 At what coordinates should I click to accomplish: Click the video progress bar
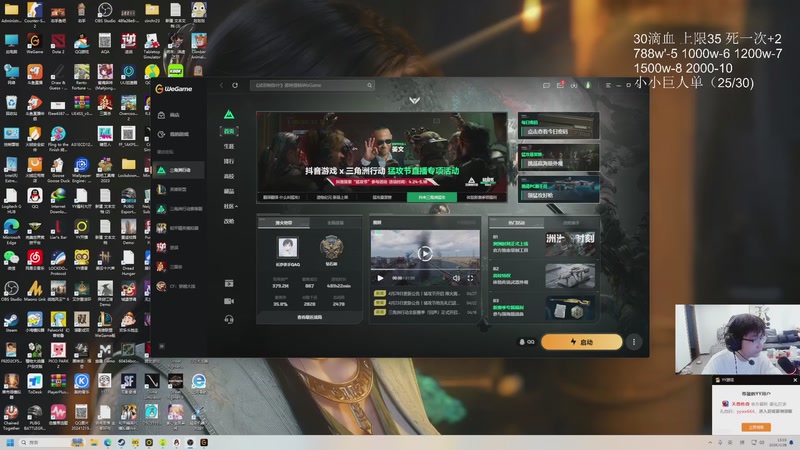coord(425,269)
